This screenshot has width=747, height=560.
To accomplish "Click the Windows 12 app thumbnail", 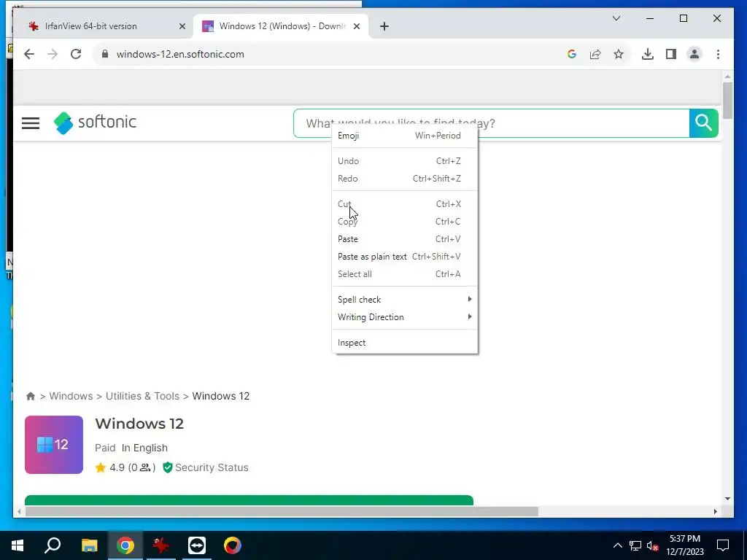I will tap(54, 445).
